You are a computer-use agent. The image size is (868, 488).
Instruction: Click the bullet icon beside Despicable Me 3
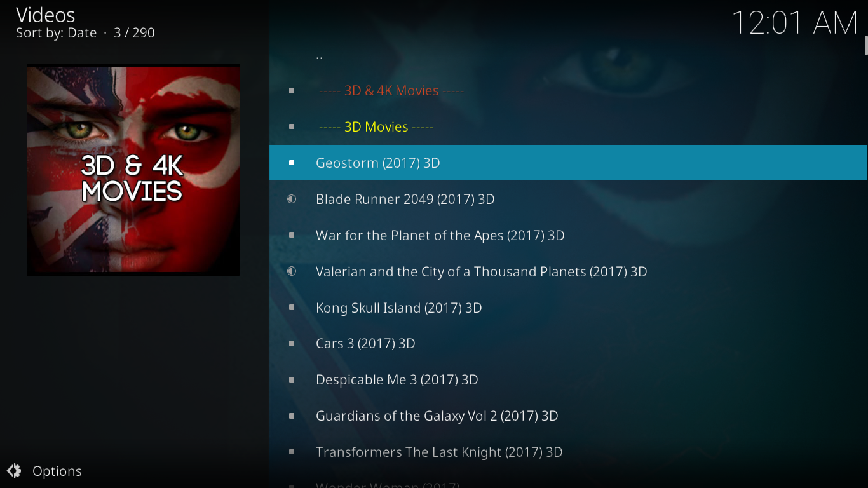(292, 379)
